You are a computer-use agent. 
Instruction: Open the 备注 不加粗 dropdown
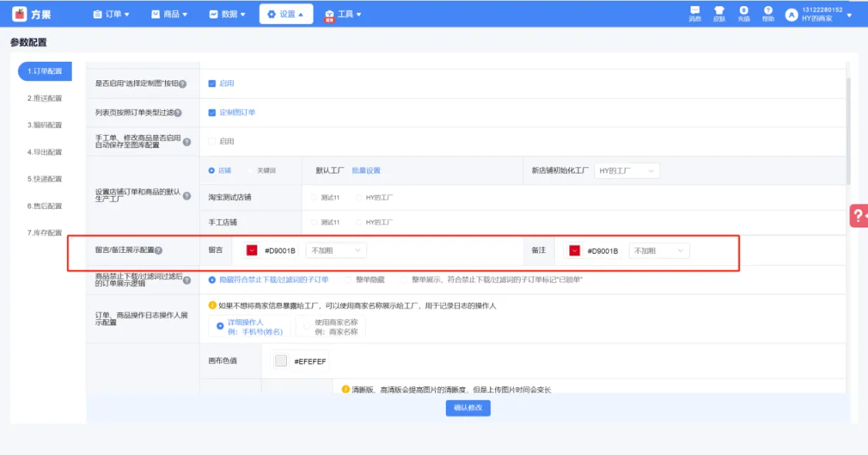(659, 251)
